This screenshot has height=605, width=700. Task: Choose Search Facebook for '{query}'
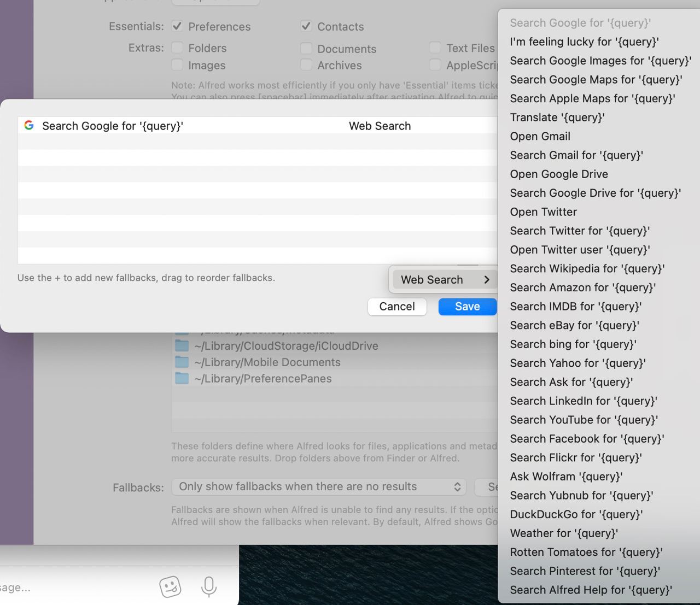tap(599, 439)
